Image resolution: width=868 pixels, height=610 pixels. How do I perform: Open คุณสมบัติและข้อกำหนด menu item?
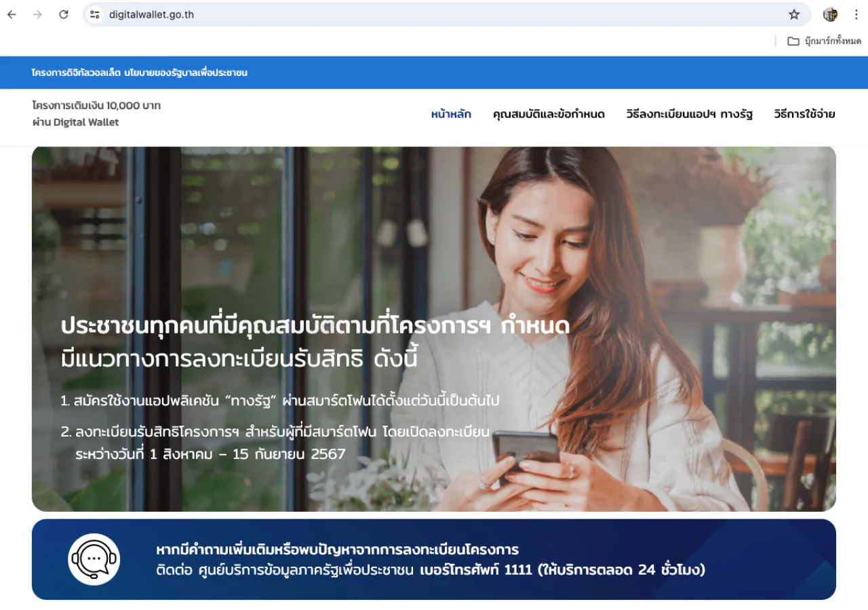click(549, 114)
